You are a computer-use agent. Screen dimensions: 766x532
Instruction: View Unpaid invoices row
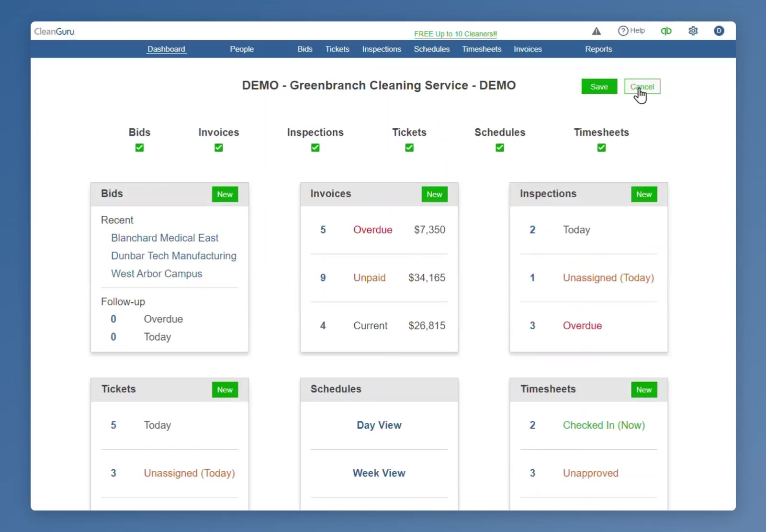[x=379, y=277]
